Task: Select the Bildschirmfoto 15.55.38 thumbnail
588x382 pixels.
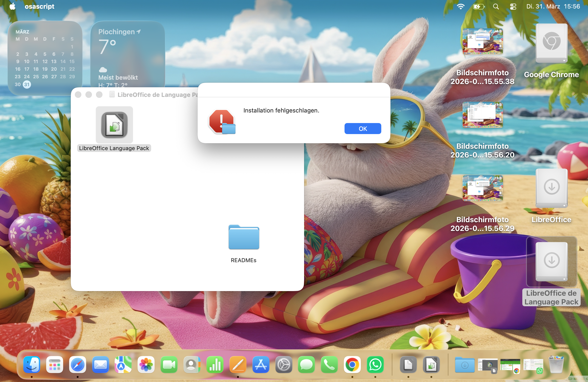Action: pos(482,42)
